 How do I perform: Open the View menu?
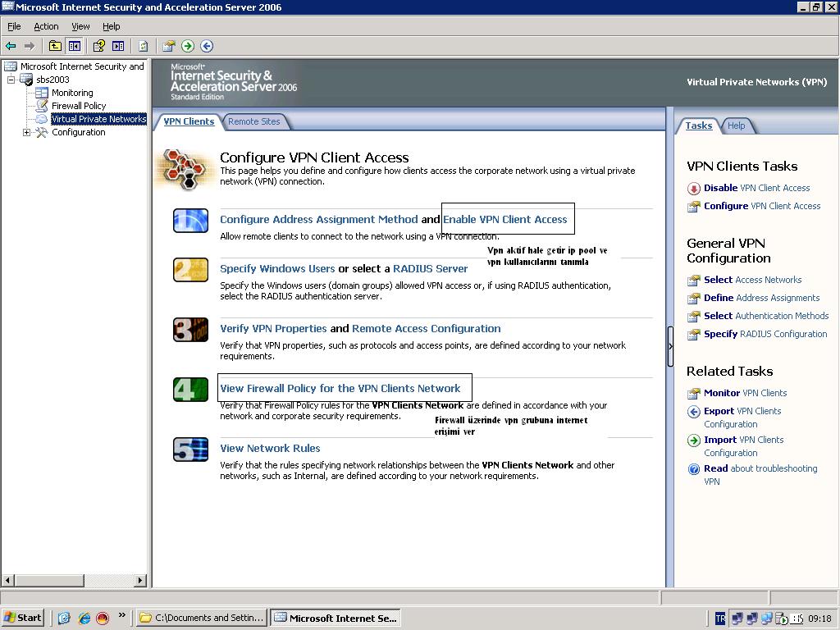pyautogui.click(x=80, y=26)
